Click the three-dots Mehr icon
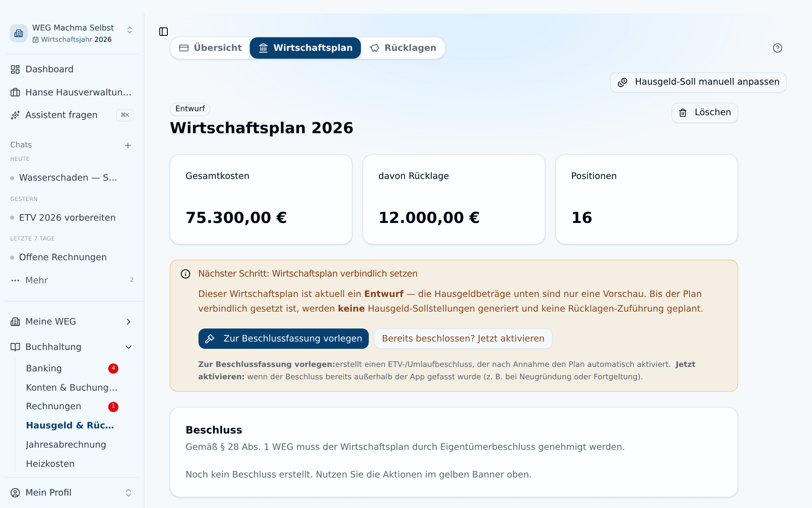This screenshot has height=508, width=812. pos(15,280)
